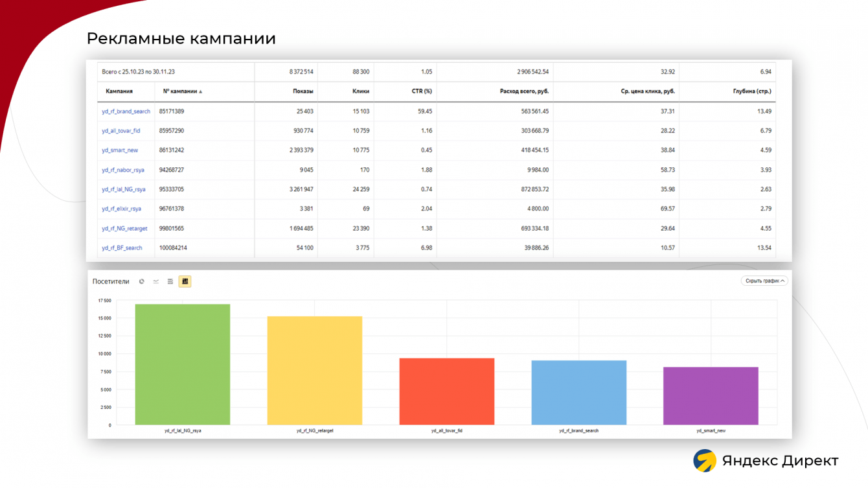Click the Кампания column header
The width and height of the screenshot is (868, 488).
(119, 91)
